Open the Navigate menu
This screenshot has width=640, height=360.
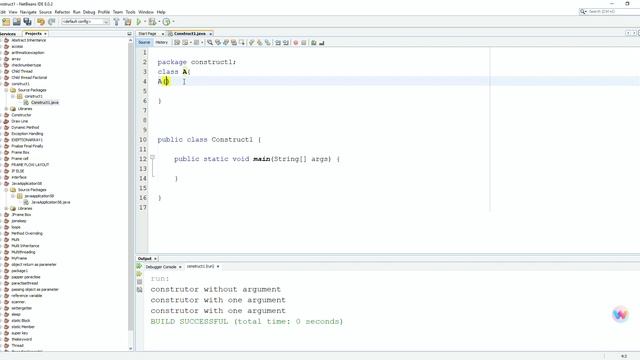(x=28, y=12)
